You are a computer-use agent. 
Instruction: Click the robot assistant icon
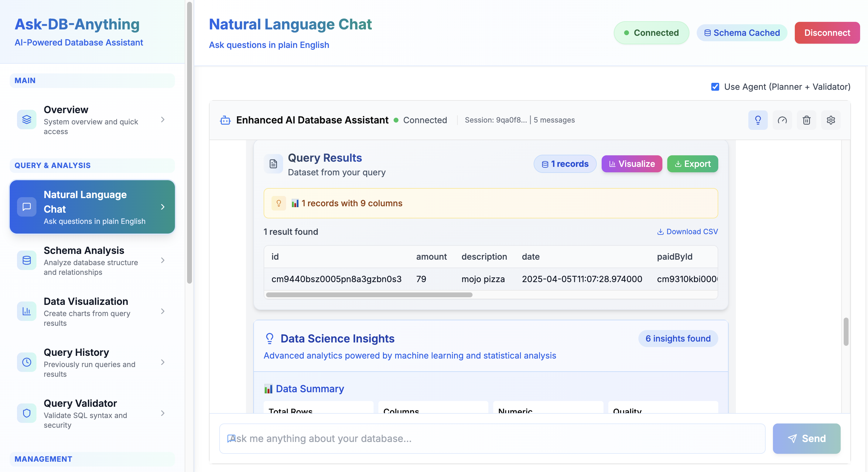pos(225,120)
